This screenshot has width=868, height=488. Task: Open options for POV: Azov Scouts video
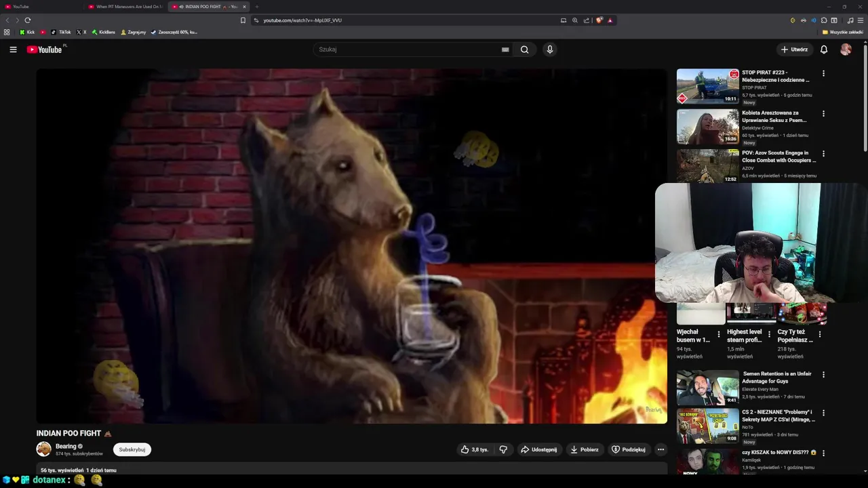tap(824, 154)
